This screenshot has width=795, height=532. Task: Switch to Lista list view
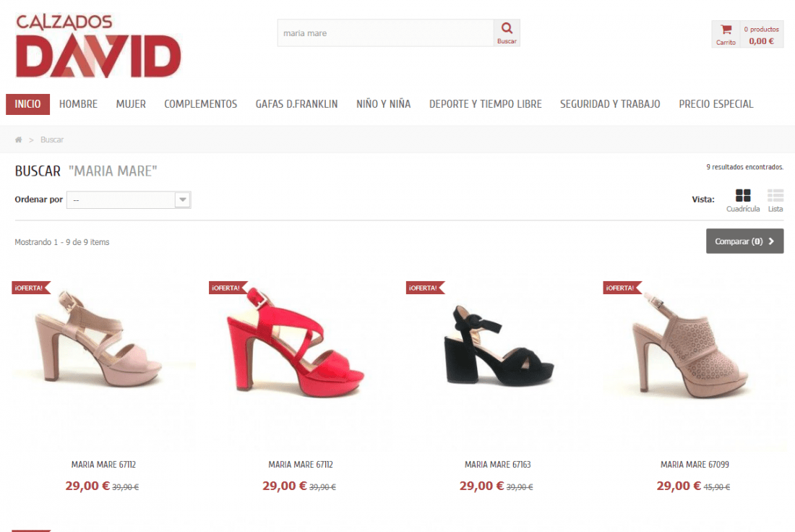point(775,195)
